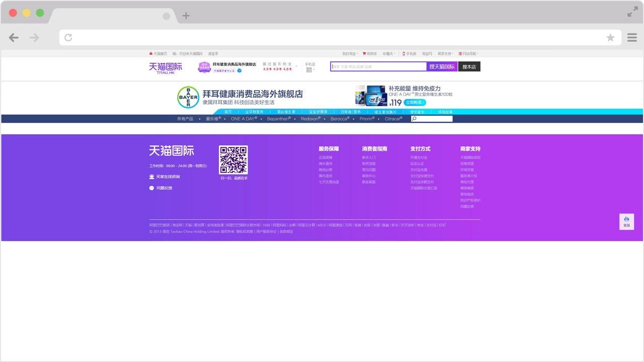The height and width of the screenshot is (362, 644).
Task: Bookmark this page with the star icon
Action: [x=610, y=38]
